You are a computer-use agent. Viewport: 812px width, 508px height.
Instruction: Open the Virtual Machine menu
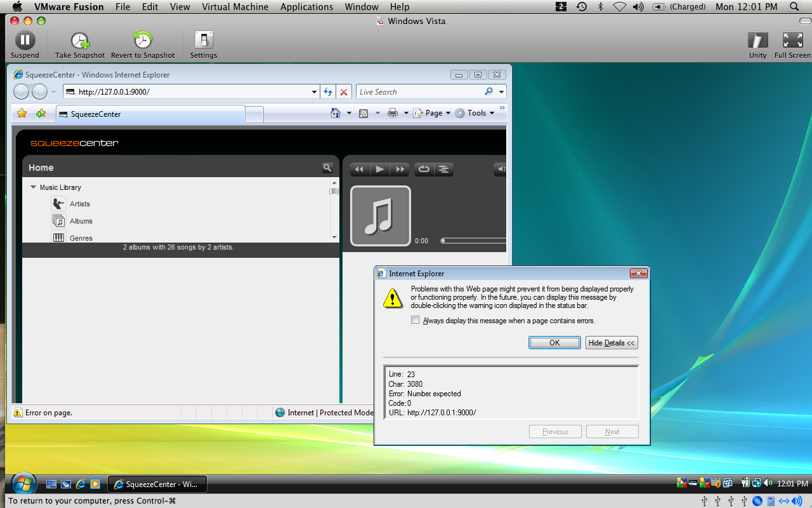(235, 6)
